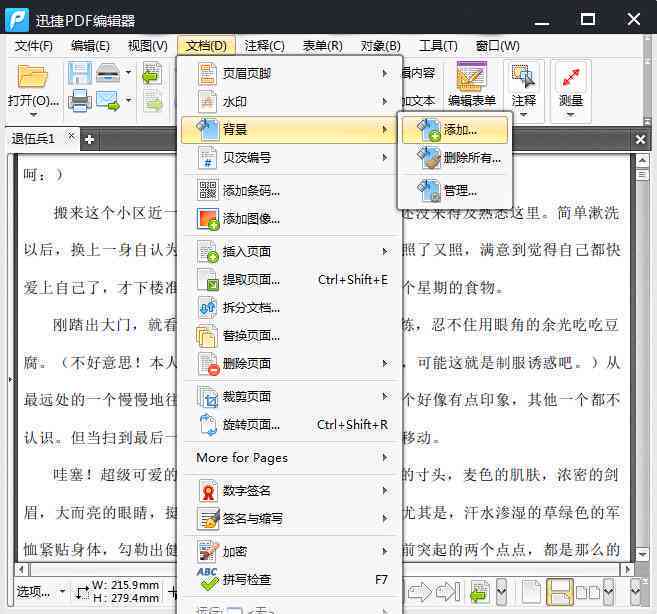Open the 注释(C) menu
The image size is (657, 614).
pos(264,46)
